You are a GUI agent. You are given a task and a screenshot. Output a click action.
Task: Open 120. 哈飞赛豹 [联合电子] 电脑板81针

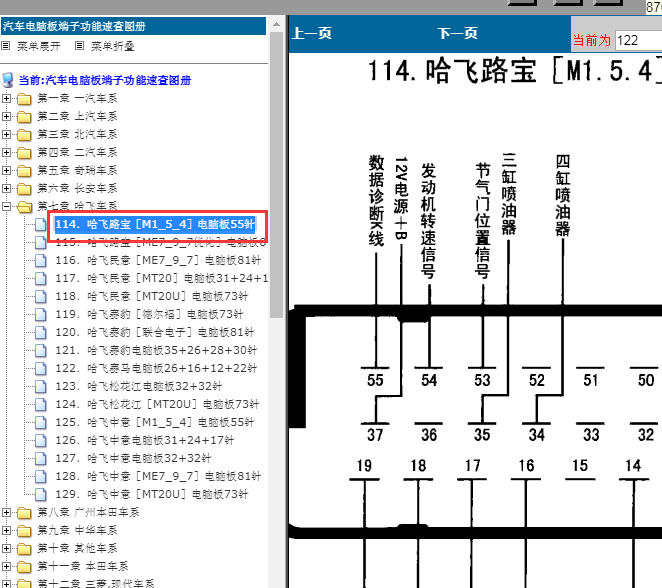155,333
